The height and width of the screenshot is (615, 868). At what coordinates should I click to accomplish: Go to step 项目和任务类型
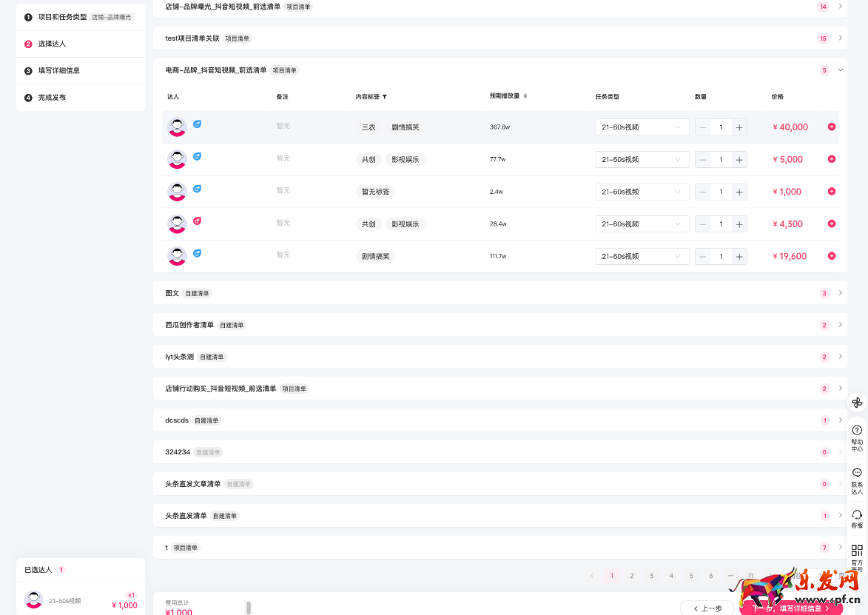(x=62, y=17)
